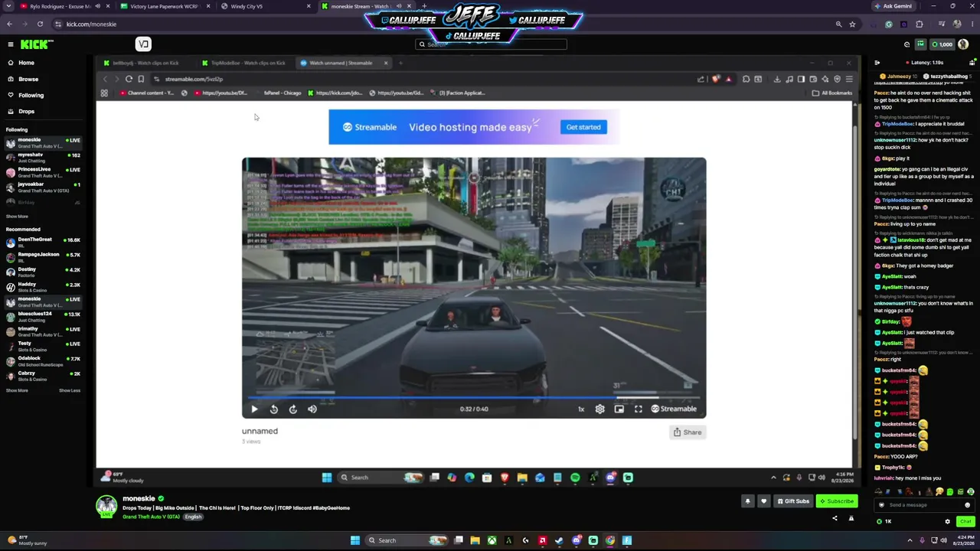
Task: Click the Share button under the video
Action: 688,432
